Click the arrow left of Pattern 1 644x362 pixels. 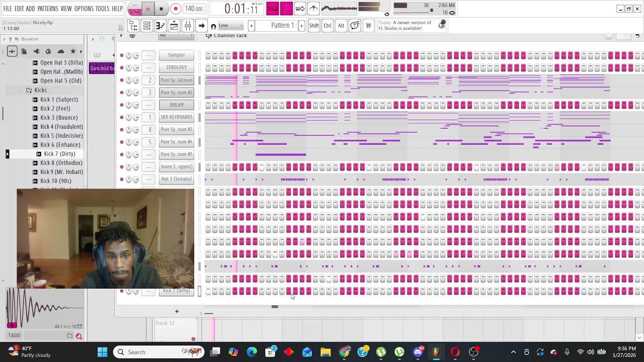click(x=251, y=26)
